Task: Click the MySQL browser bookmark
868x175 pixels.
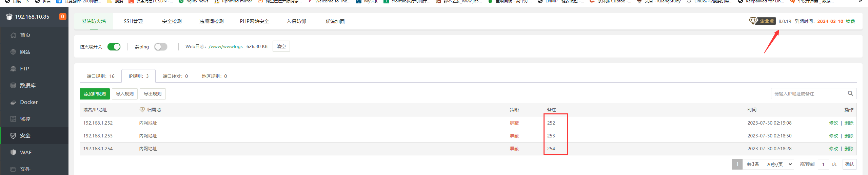Action: coord(367,2)
